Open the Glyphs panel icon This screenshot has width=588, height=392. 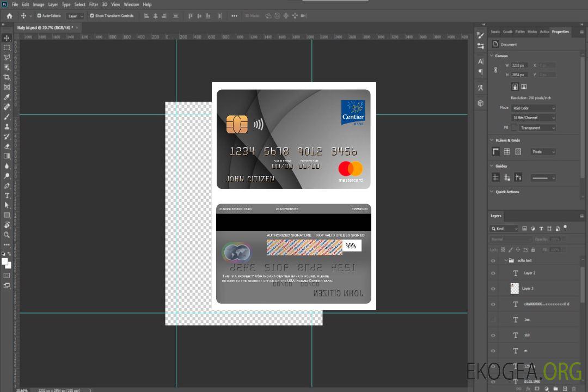pos(481,88)
